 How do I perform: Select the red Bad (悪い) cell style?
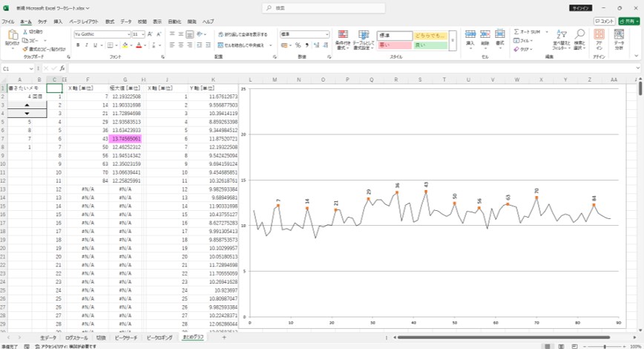[x=394, y=45]
